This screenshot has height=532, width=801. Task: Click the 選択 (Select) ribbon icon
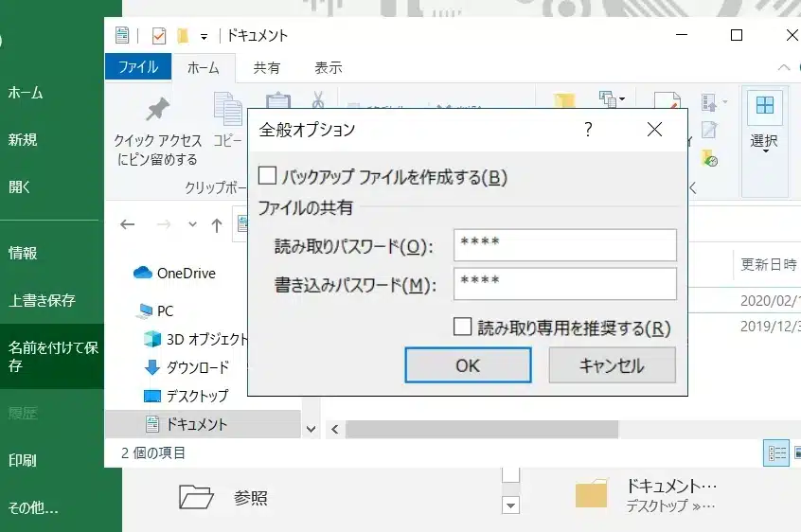(764, 106)
